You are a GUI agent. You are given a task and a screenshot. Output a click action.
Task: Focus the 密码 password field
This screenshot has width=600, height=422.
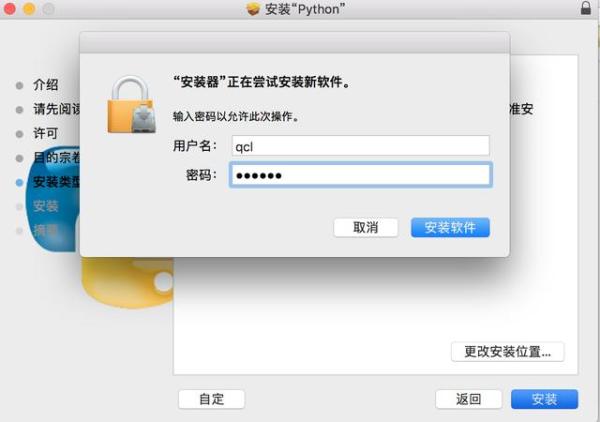(360, 175)
